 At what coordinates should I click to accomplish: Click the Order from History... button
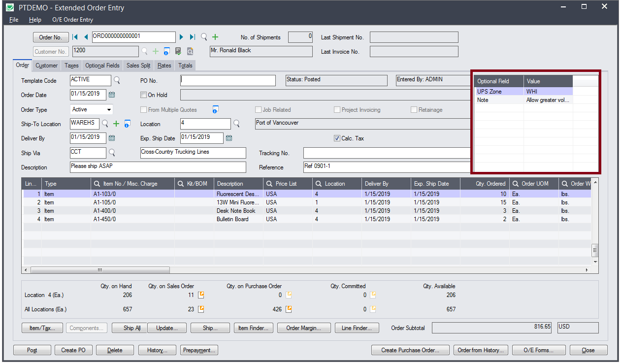tap(480, 350)
